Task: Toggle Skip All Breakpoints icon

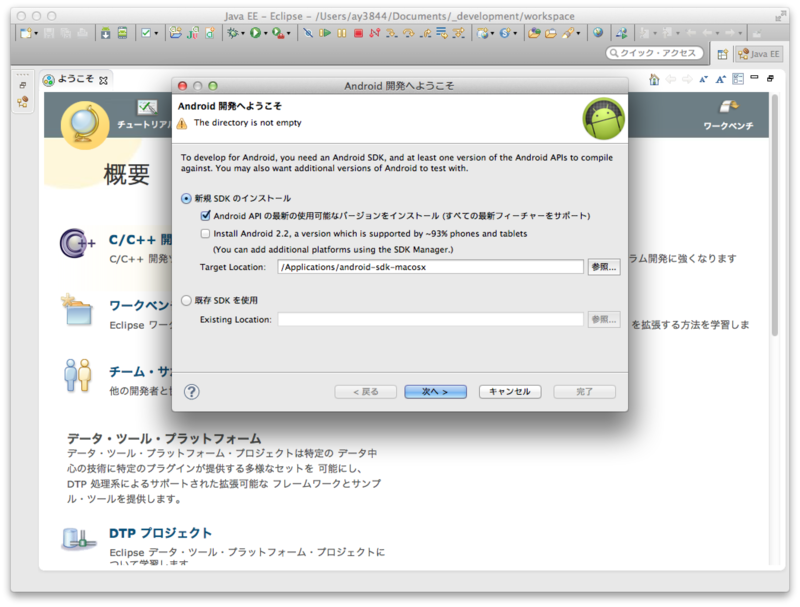Action: click(x=308, y=35)
